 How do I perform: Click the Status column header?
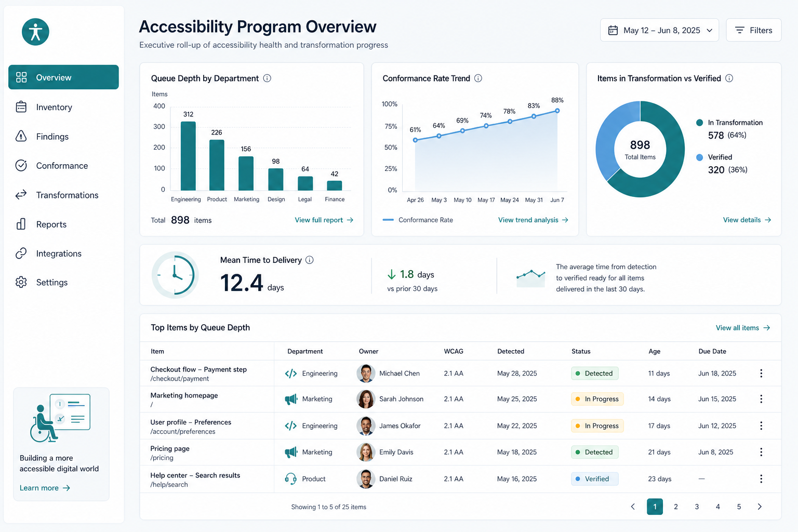581,352
